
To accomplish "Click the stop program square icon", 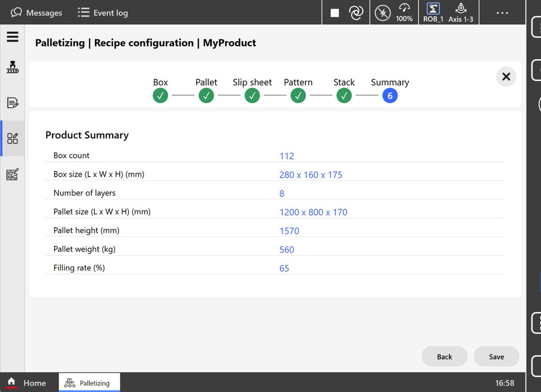I will (335, 13).
